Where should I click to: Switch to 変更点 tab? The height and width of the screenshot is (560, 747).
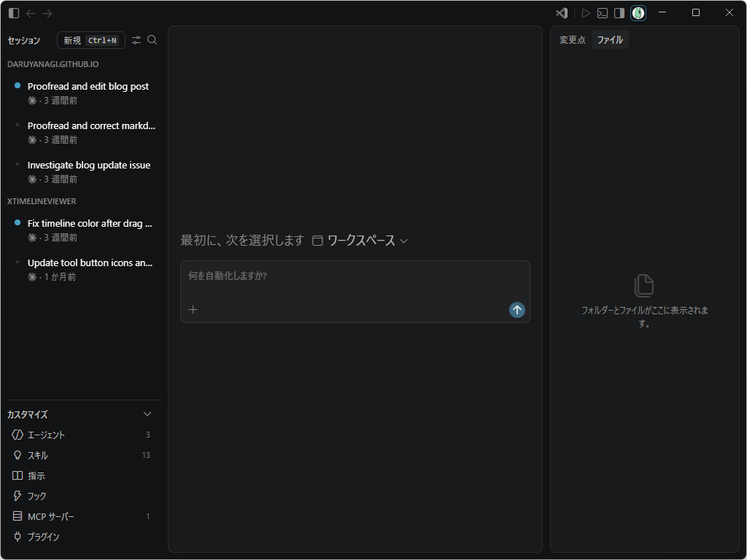click(572, 40)
